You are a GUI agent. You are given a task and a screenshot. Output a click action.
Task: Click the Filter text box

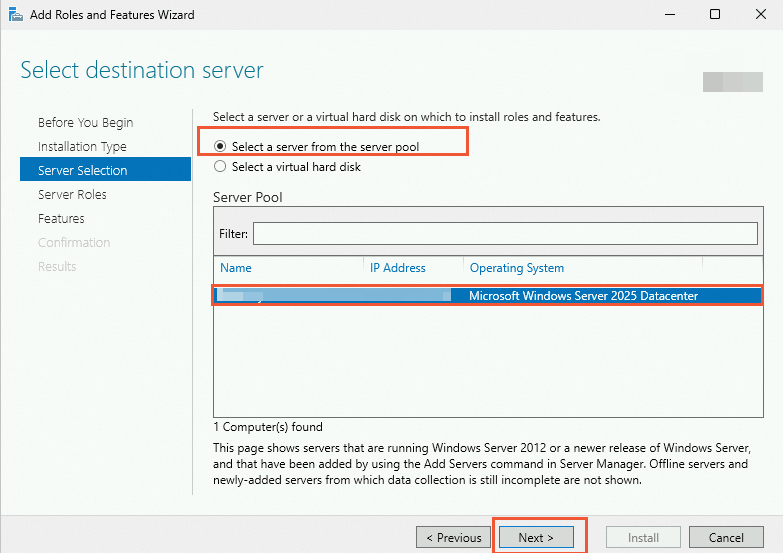point(505,234)
